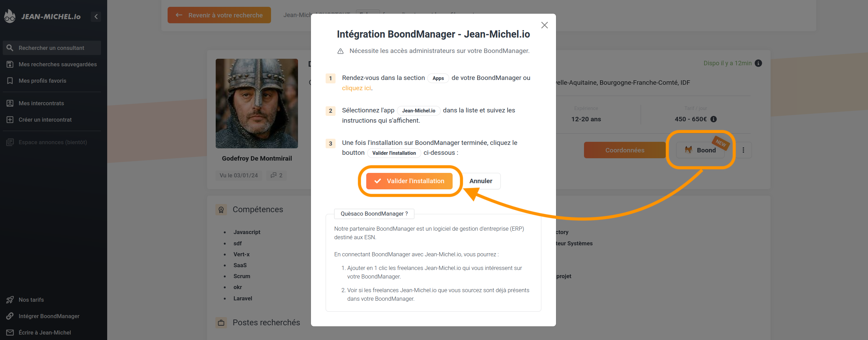Follow the 'cliquez ici' link

click(356, 88)
